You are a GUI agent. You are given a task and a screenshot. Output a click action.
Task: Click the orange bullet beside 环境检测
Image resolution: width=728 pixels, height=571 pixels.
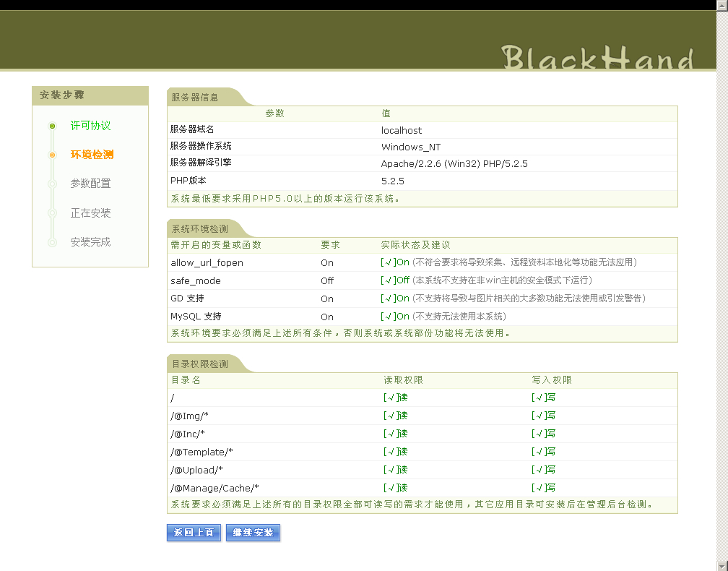[x=53, y=155]
